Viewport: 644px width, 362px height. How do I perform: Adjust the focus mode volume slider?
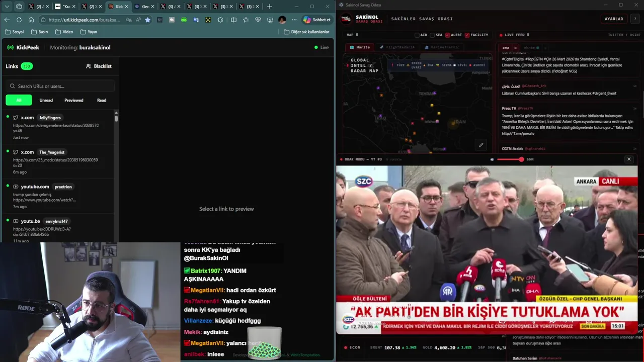pos(510,159)
